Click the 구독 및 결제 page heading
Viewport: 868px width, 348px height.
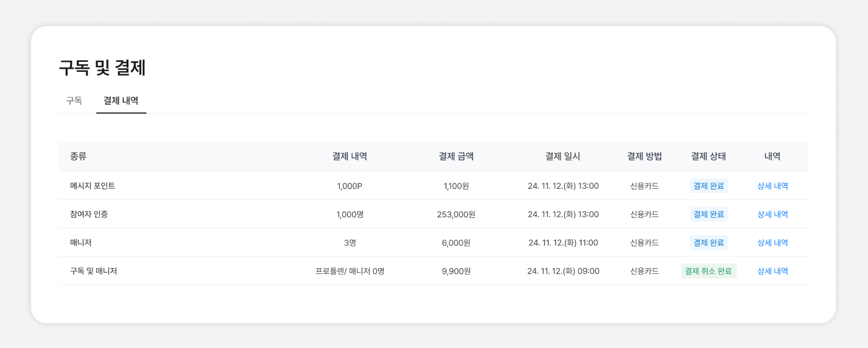click(x=102, y=67)
